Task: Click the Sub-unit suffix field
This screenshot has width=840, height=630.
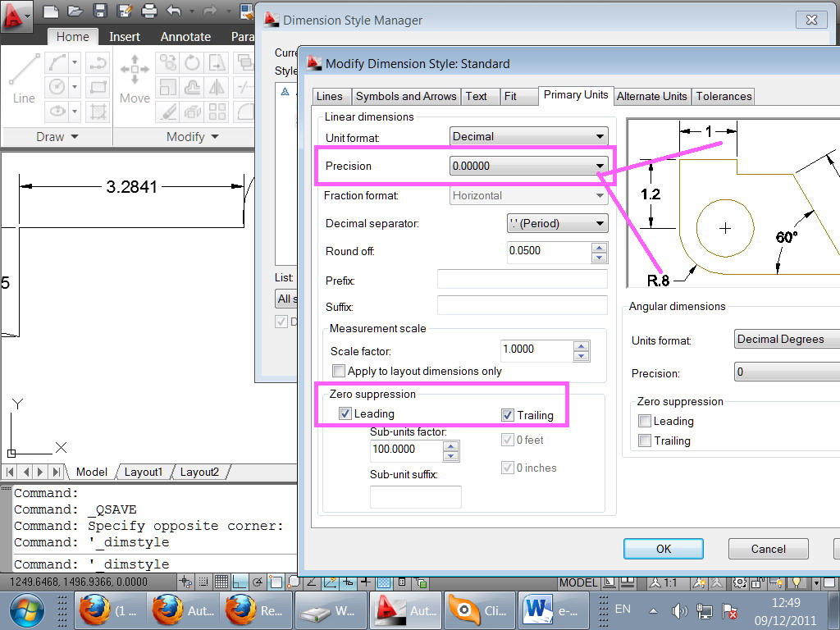Action: (x=415, y=496)
